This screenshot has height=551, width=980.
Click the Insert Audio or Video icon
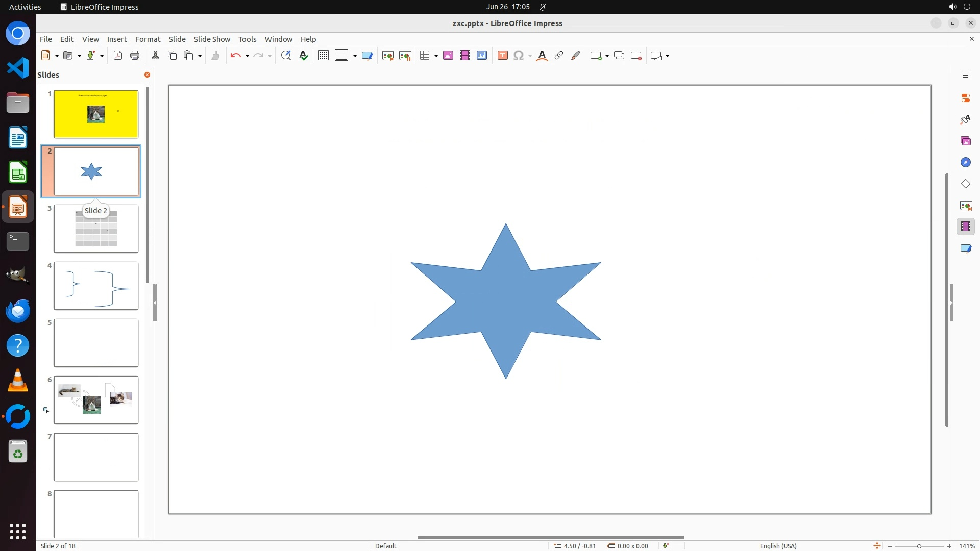465,56
